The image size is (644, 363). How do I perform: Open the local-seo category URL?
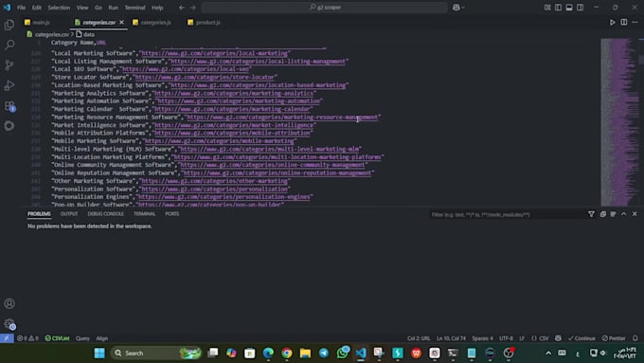tap(186, 69)
